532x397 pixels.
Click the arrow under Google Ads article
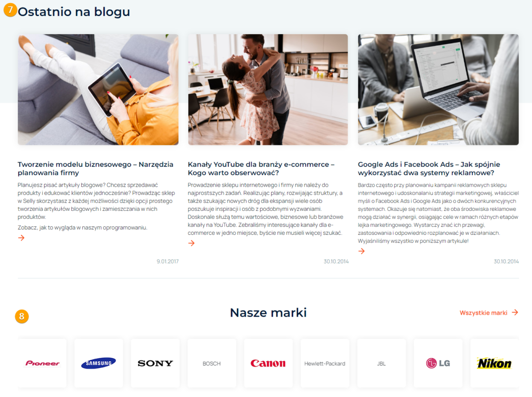(x=361, y=251)
